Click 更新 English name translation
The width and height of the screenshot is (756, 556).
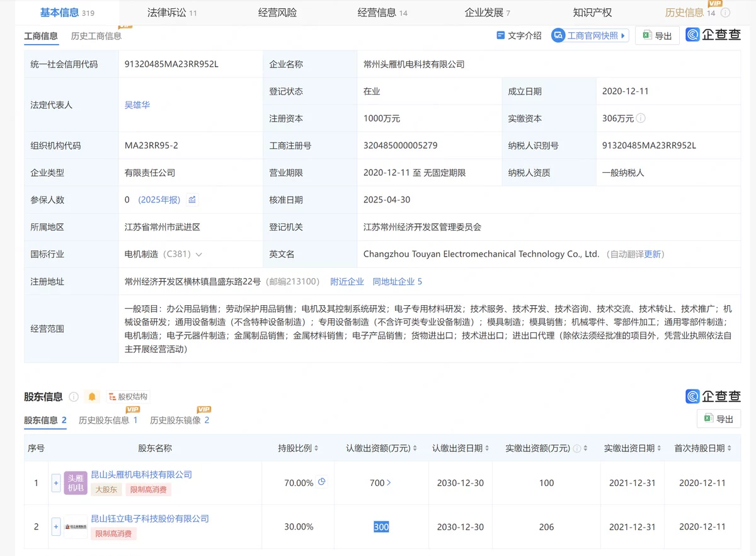tap(652, 254)
